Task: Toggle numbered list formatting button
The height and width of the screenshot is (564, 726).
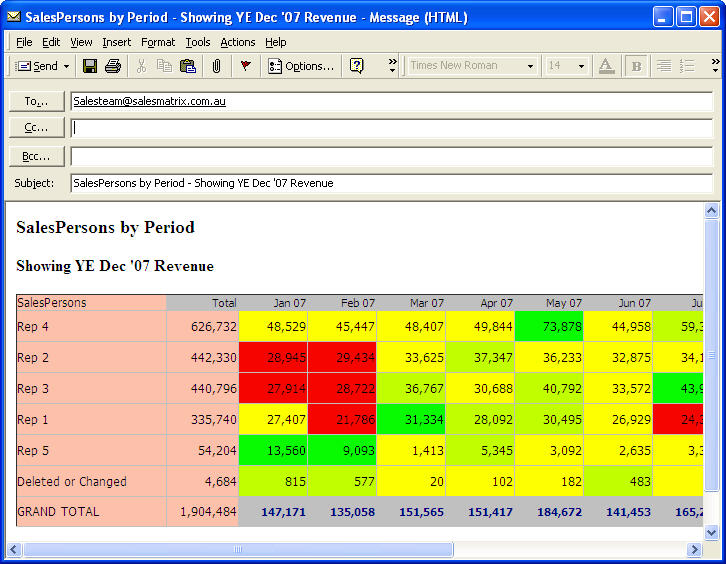Action: (x=687, y=66)
